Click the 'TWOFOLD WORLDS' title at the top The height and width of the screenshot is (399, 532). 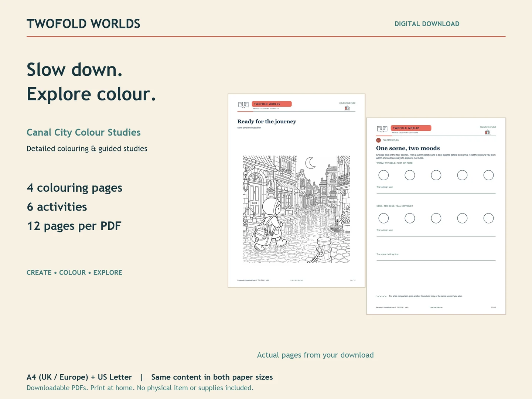pos(83,24)
